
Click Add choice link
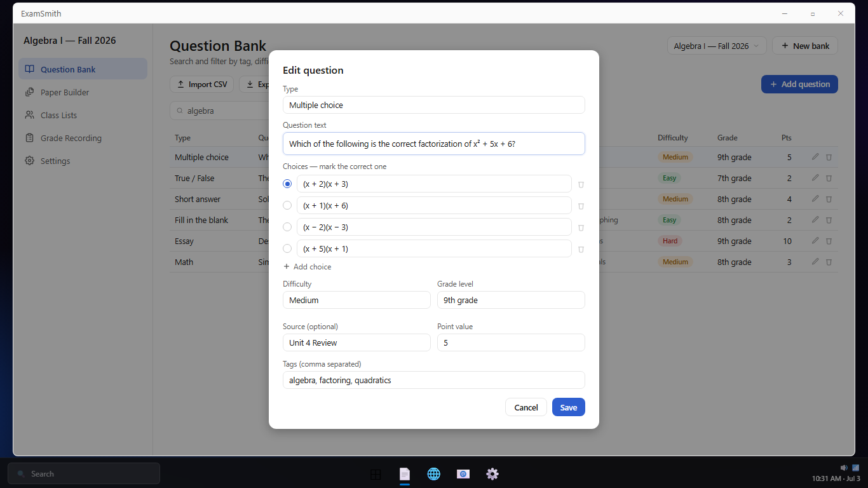point(307,267)
